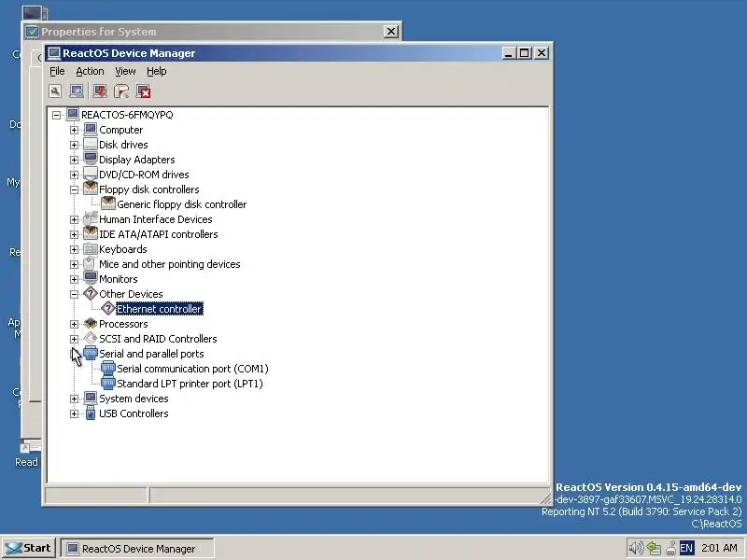The height and width of the screenshot is (560, 747).
Task: Open the File menu
Action: (x=57, y=72)
